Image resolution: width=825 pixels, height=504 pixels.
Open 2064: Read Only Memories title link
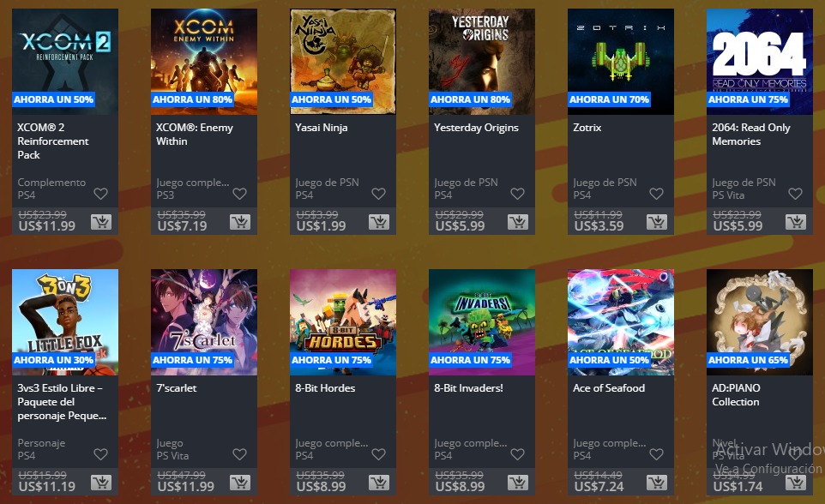750,135
